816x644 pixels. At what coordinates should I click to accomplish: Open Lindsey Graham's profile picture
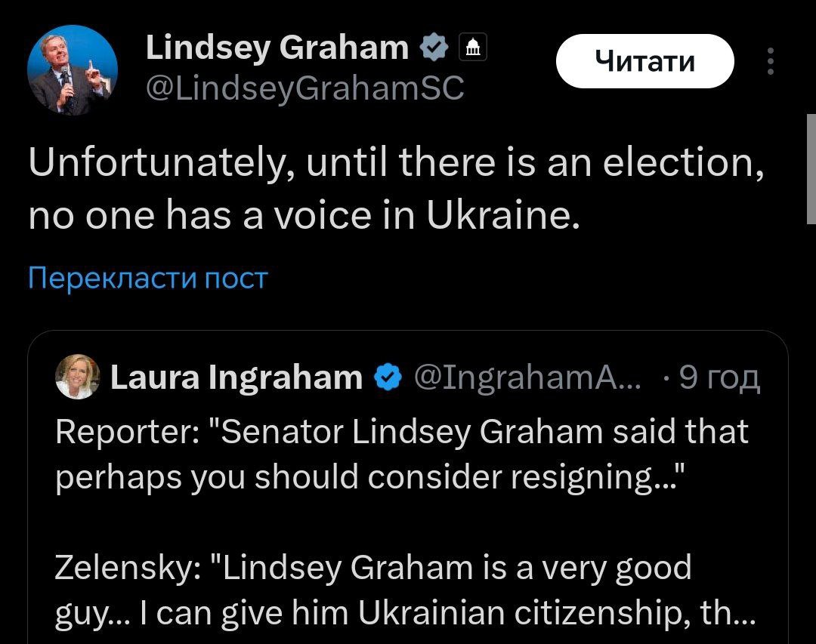(73, 70)
